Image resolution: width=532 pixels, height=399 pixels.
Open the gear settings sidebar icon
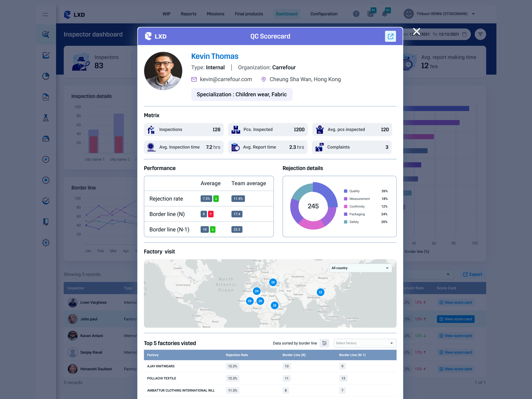(46, 242)
